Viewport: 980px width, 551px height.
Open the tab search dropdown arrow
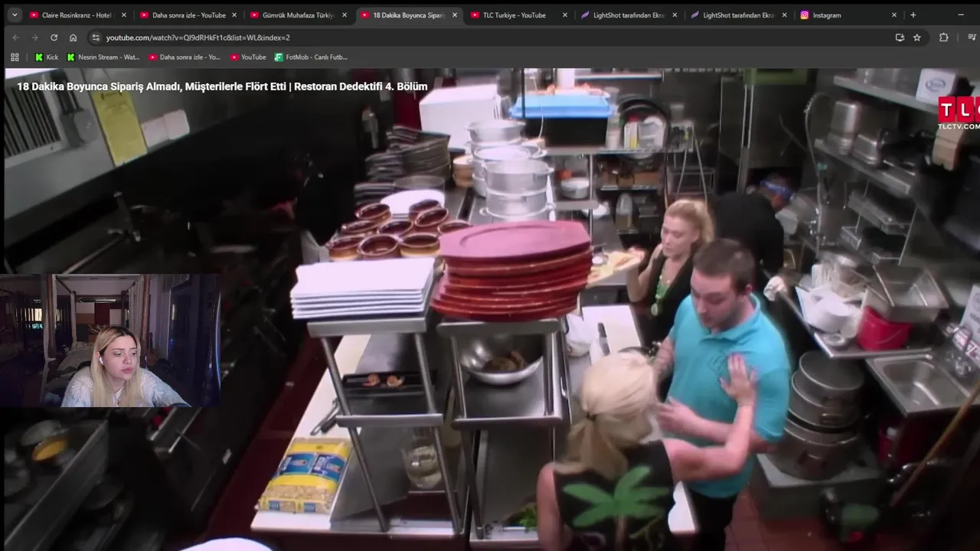[x=14, y=15]
